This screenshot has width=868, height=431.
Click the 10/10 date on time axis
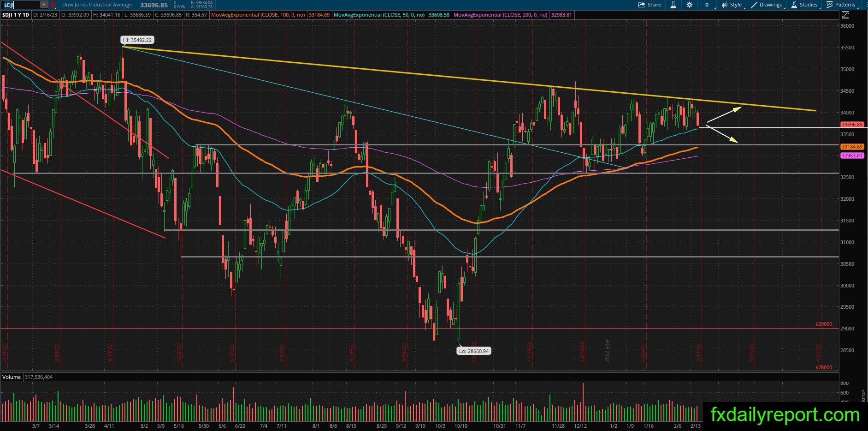point(461,426)
